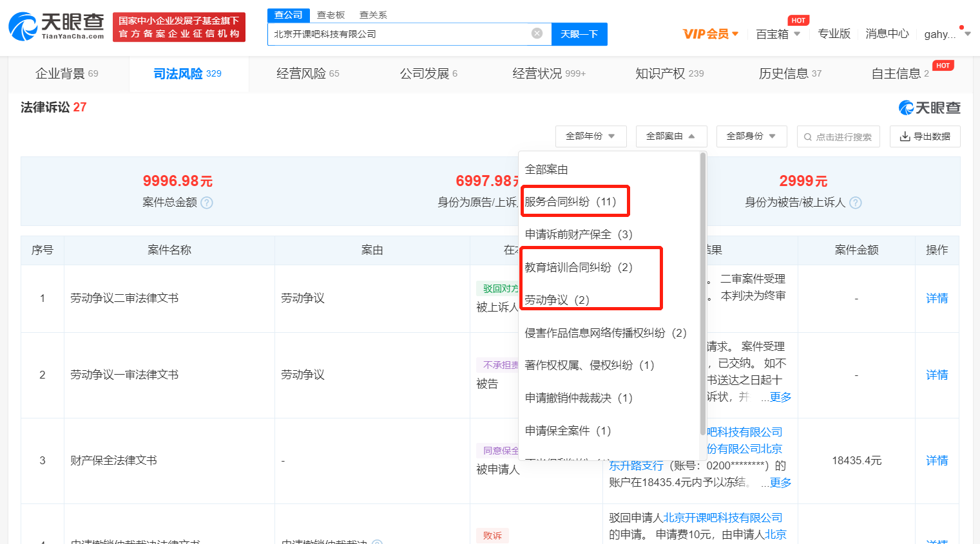Image resolution: width=980 pixels, height=544 pixels.
Task: Click case name 劳动争议二审法律文书
Action: click(124, 298)
